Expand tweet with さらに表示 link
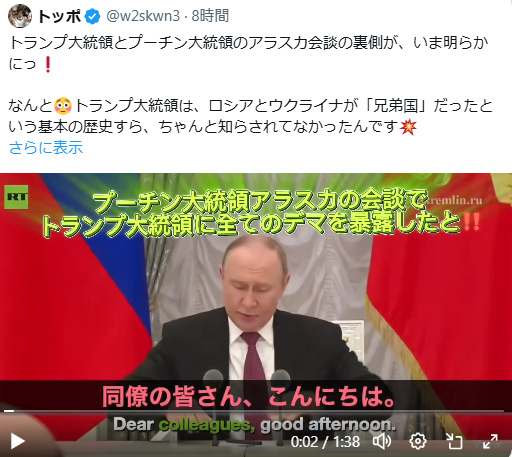 pos(46,148)
